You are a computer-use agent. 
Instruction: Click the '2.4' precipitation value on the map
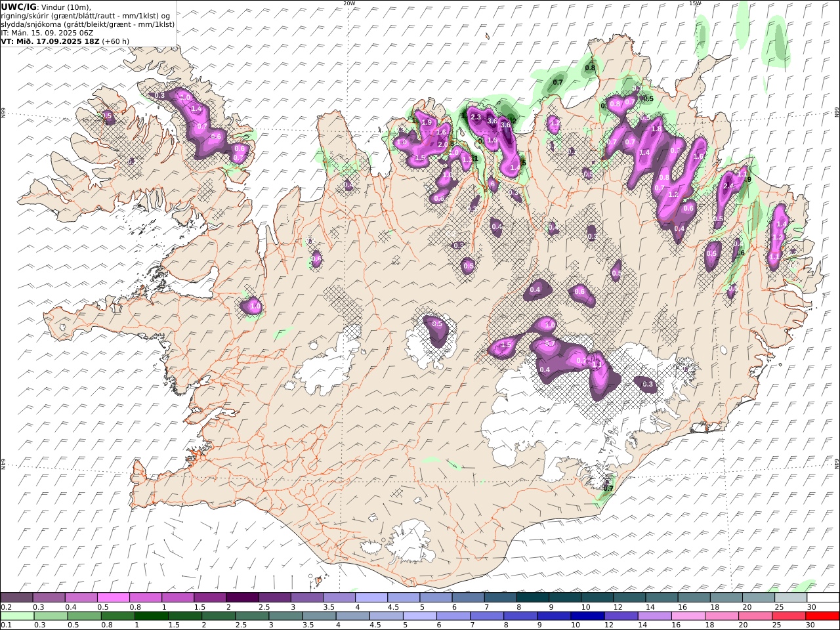728,186
